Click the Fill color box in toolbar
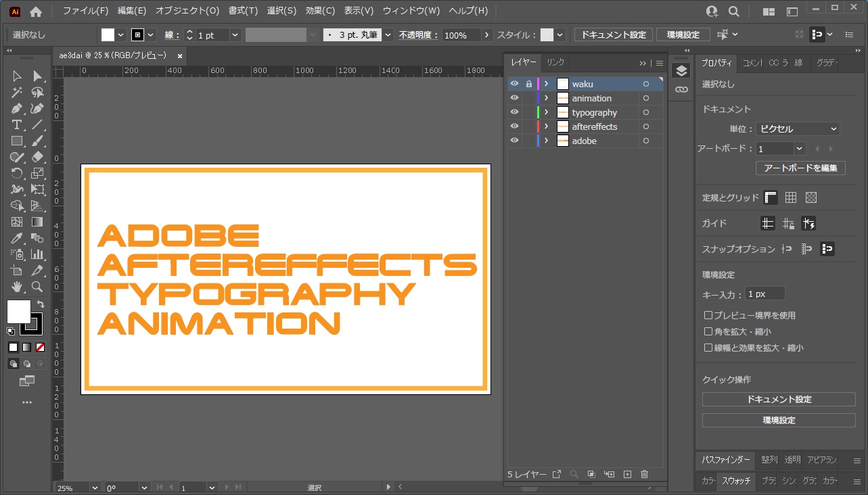The width and height of the screenshot is (868, 495). coord(19,312)
